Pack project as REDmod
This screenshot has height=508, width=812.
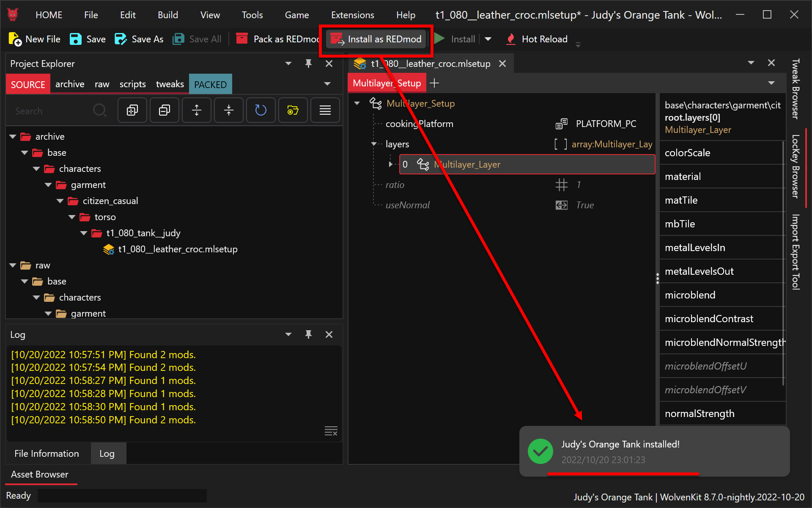coord(277,39)
